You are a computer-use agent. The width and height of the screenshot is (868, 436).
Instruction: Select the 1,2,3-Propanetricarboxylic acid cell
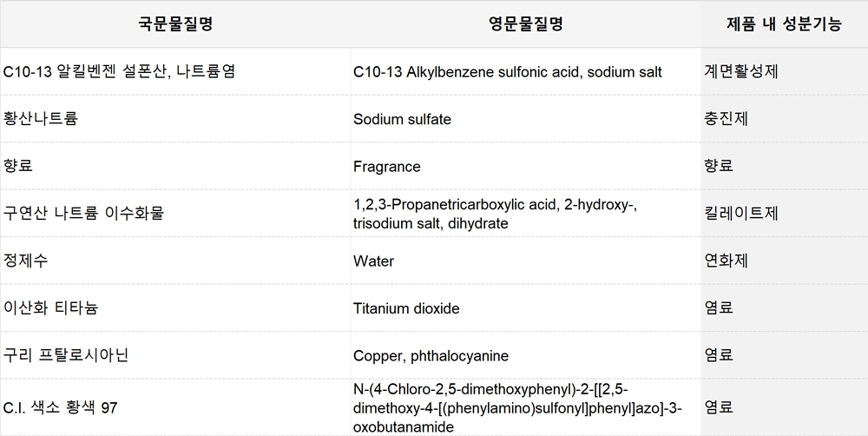coord(525,214)
